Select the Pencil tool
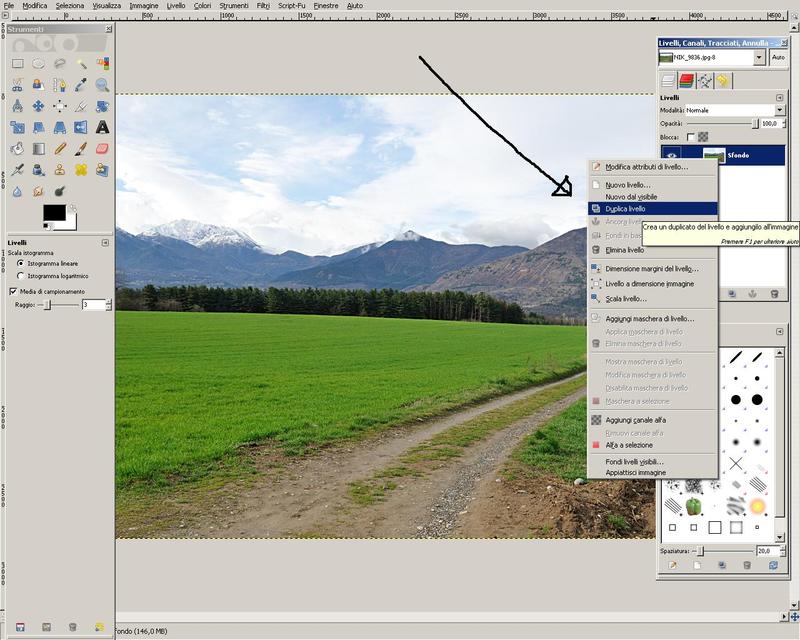This screenshot has width=800, height=640. 60,148
